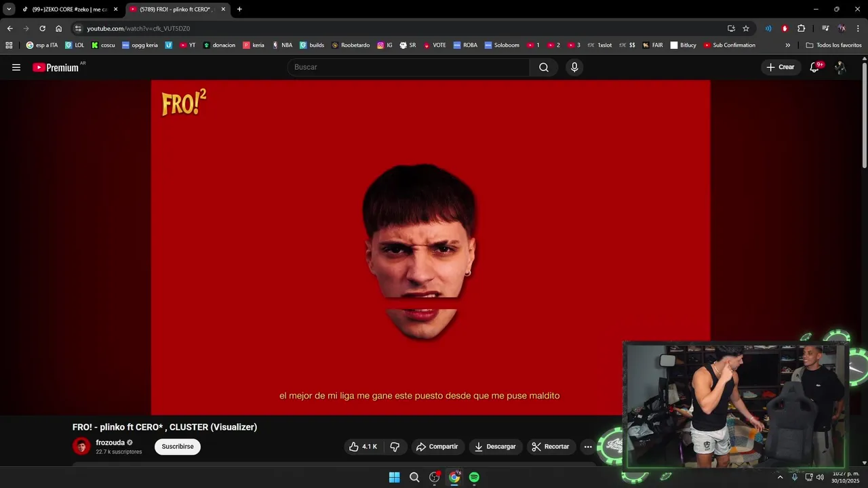
Task: Expand the tab search dropdown arrow
Action: tap(9, 9)
